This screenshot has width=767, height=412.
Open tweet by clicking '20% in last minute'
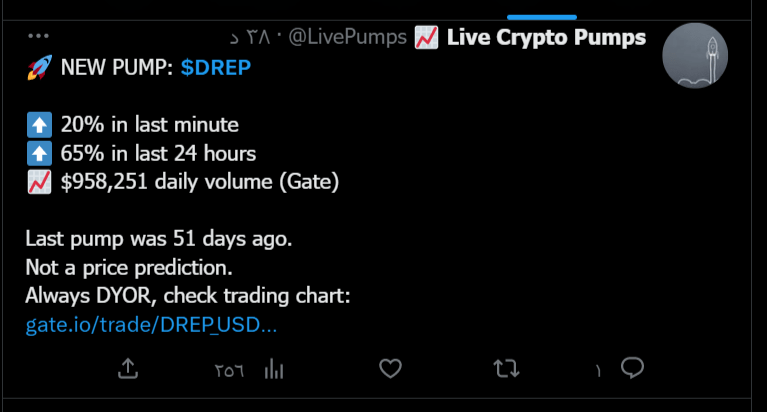pyautogui.click(x=150, y=125)
